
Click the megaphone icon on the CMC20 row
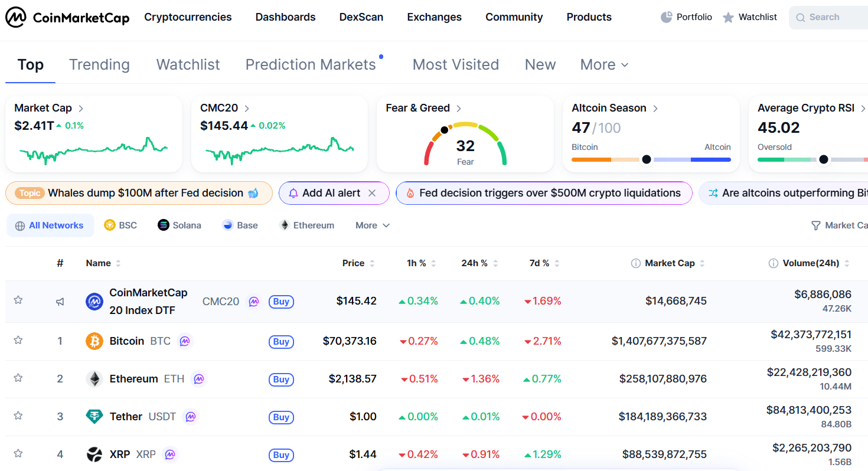(x=60, y=301)
